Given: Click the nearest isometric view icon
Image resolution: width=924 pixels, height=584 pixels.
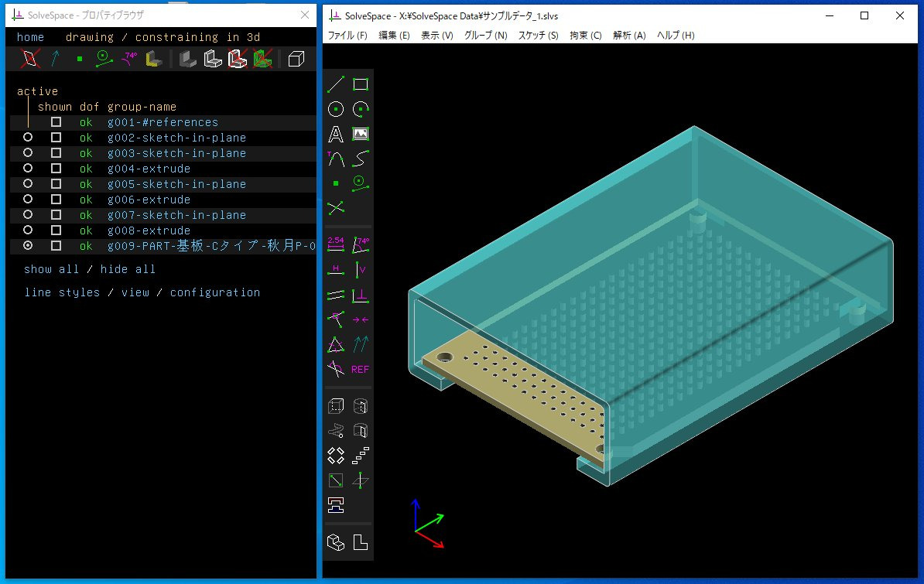Looking at the screenshot, I should coord(336,542).
